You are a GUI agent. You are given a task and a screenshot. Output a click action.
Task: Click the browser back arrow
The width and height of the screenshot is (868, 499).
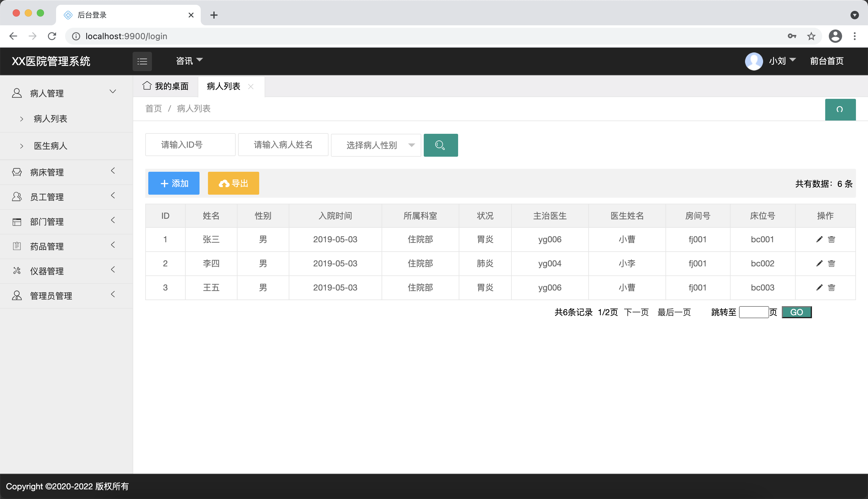tap(13, 36)
